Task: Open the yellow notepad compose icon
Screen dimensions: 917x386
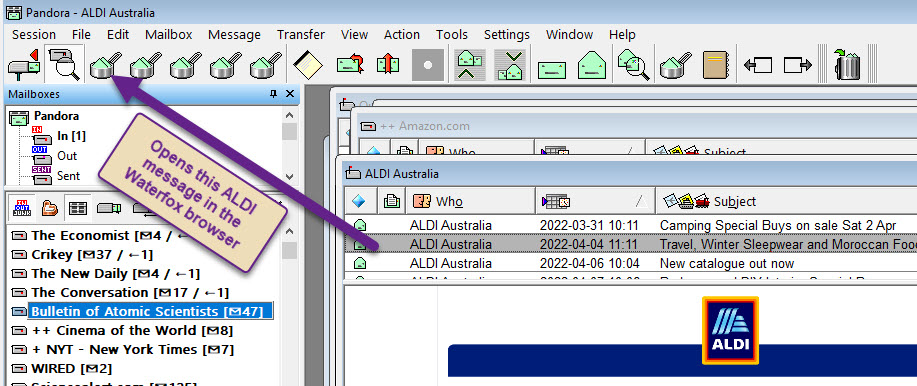Action: click(x=305, y=64)
